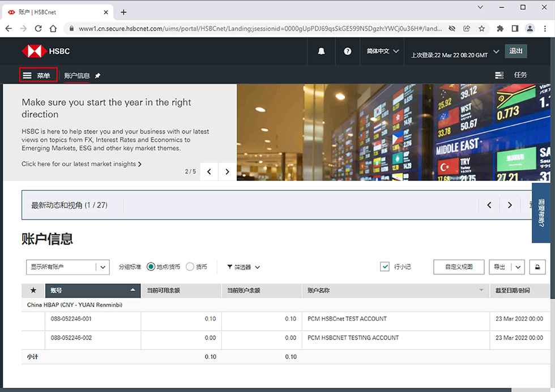Open the help question mark icon

[348, 51]
